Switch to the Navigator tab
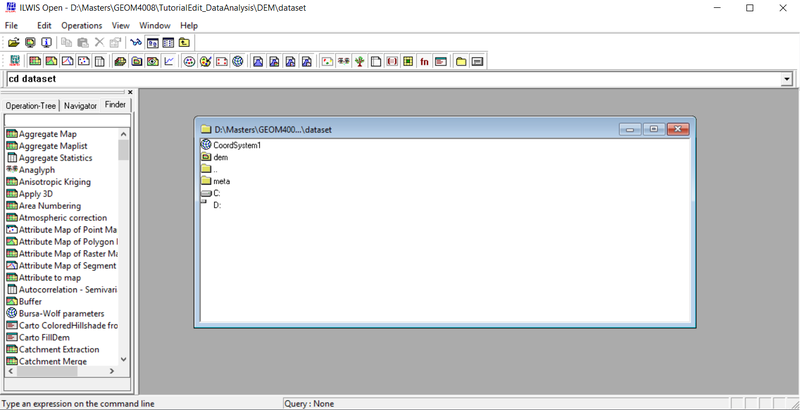 click(81, 105)
